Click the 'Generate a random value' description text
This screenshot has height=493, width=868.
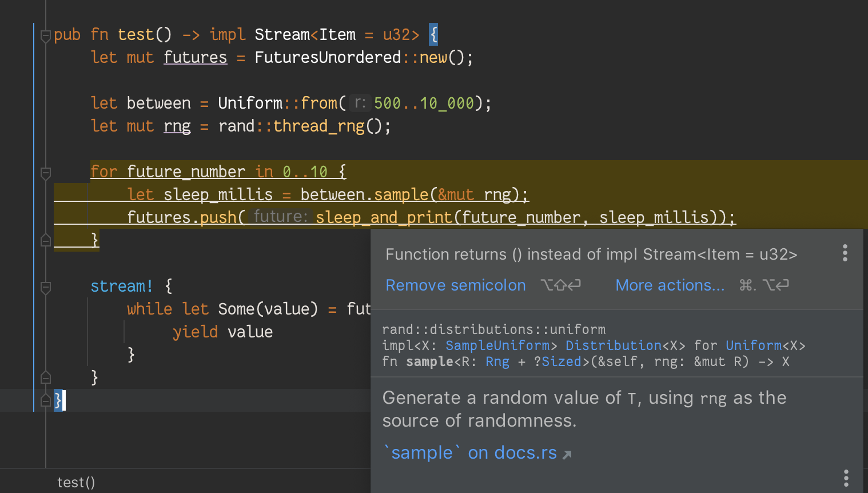point(584,409)
